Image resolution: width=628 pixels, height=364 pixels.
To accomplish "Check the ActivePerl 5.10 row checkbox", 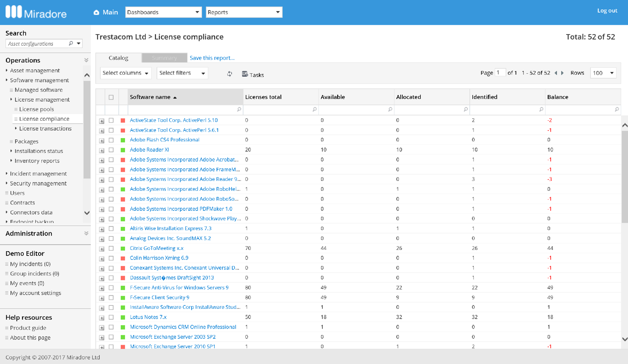I will pos(111,120).
